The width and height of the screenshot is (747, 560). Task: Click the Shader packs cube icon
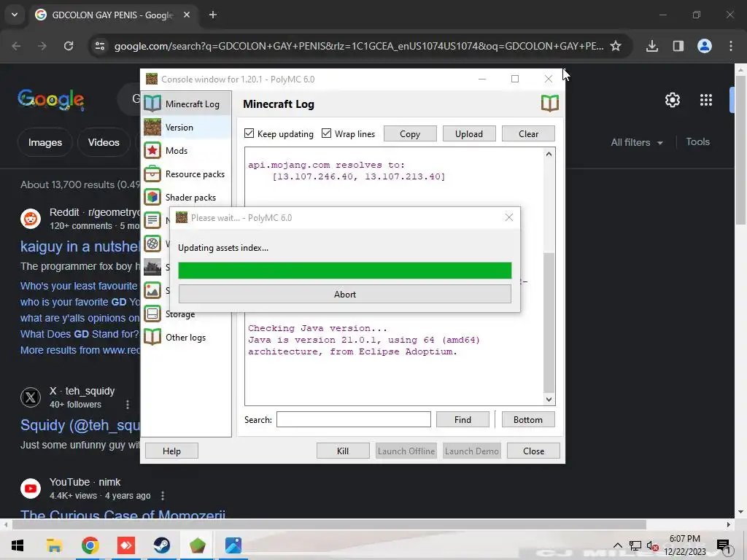point(152,197)
